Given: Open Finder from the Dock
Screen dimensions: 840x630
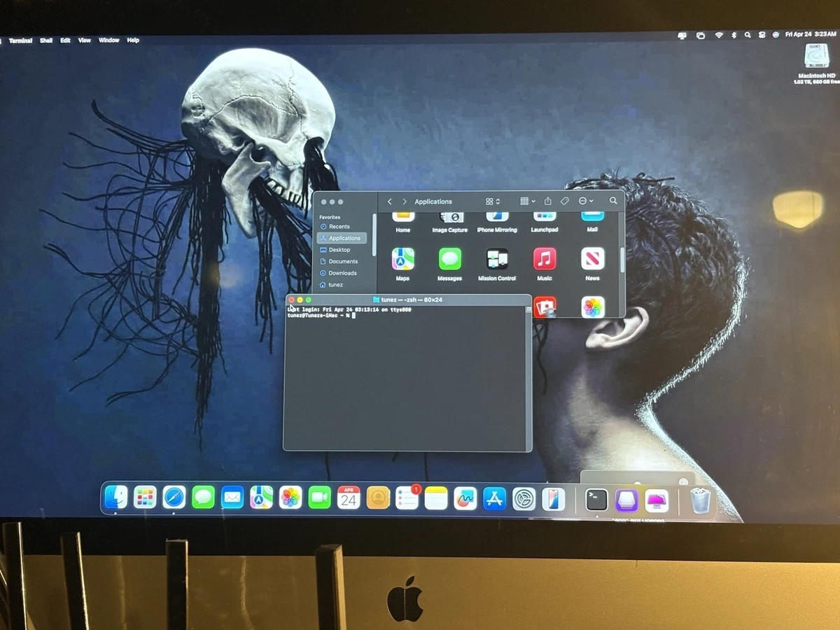Looking at the screenshot, I should click(115, 498).
